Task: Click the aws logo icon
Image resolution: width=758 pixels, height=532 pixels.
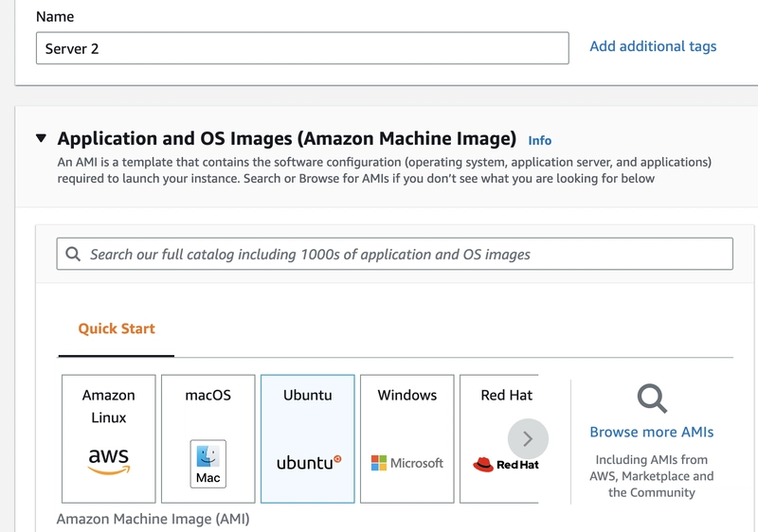Action: (109, 461)
